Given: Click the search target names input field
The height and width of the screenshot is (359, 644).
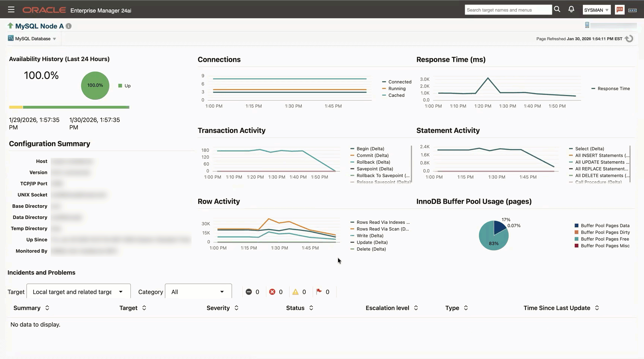Looking at the screenshot, I should tap(508, 9).
